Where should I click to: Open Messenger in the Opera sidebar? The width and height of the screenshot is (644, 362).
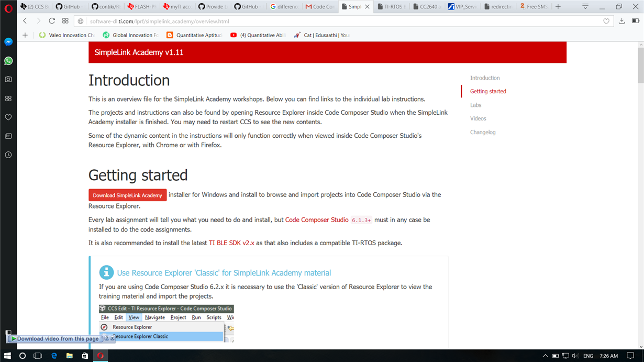point(8,42)
